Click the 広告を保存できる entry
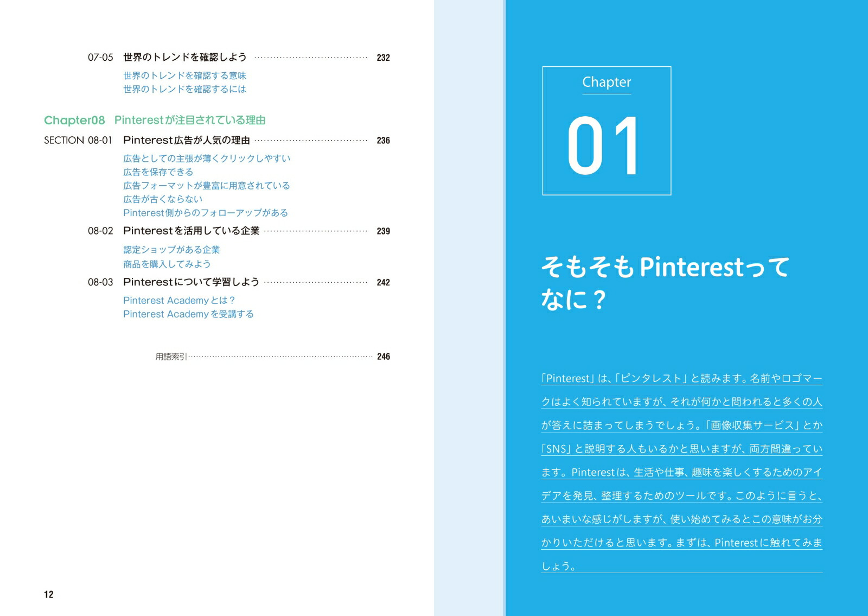This screenshot has width=868, height=616. [157, 172]
